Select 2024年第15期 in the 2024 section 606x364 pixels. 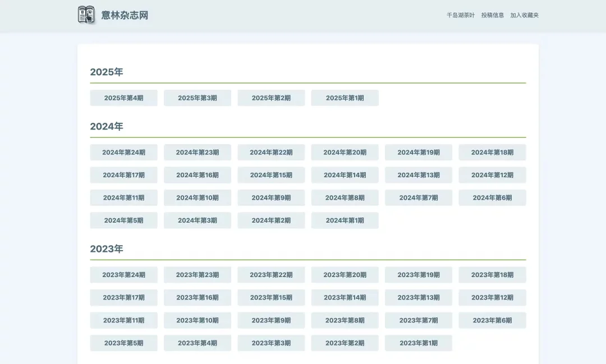271,174
